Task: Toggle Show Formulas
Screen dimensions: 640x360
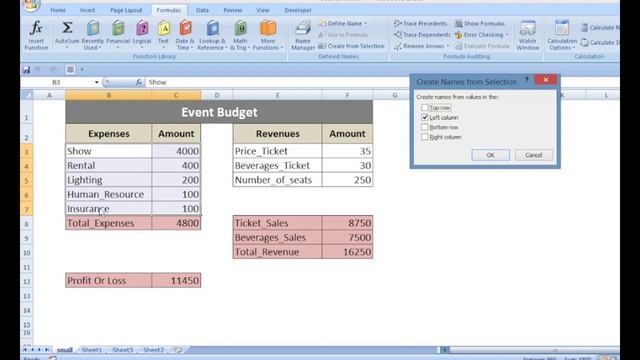Action: (480, 24)
